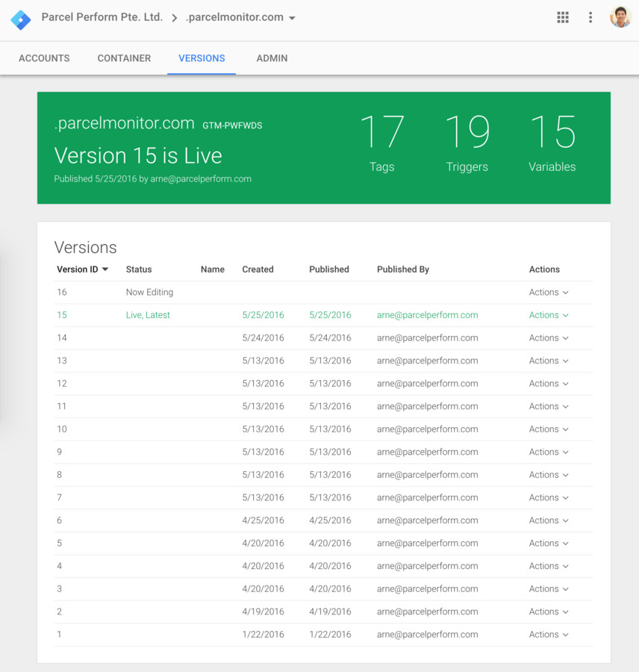
Task: Expand Actions menu for version 6
Action: [549, 520]
